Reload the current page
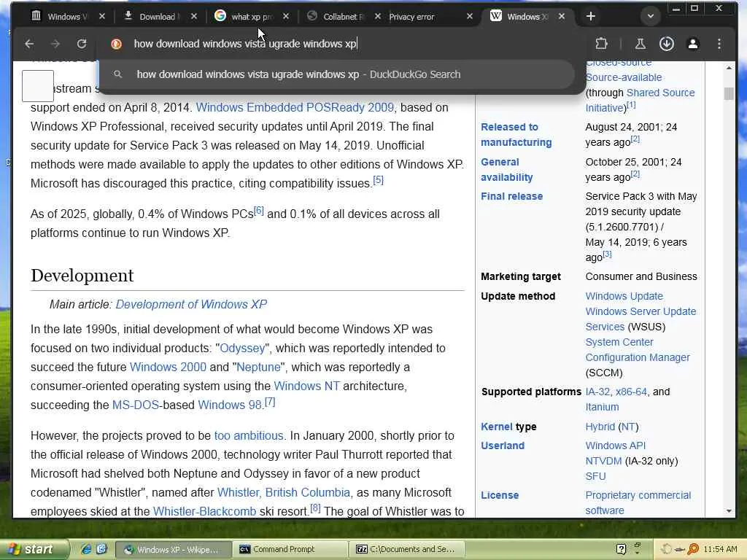The height and width of the screenshot is (560, 747). click(82, 44)
